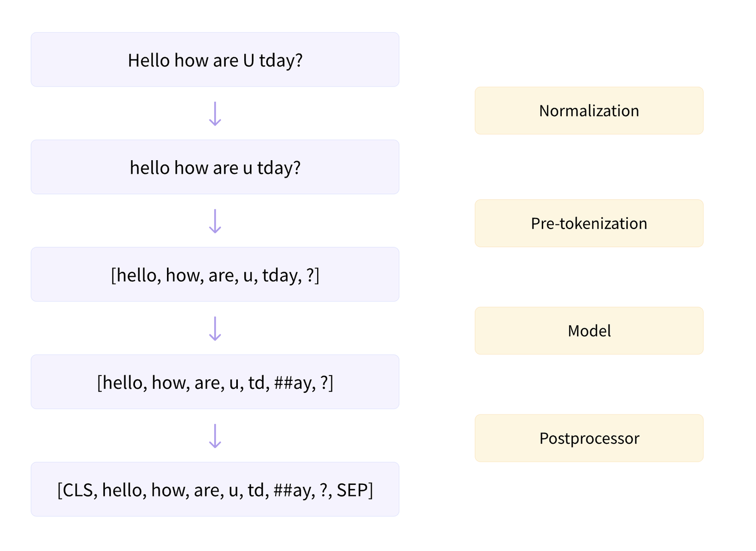Click the pre-tokenized list box containing "tday"

(215, 275)
